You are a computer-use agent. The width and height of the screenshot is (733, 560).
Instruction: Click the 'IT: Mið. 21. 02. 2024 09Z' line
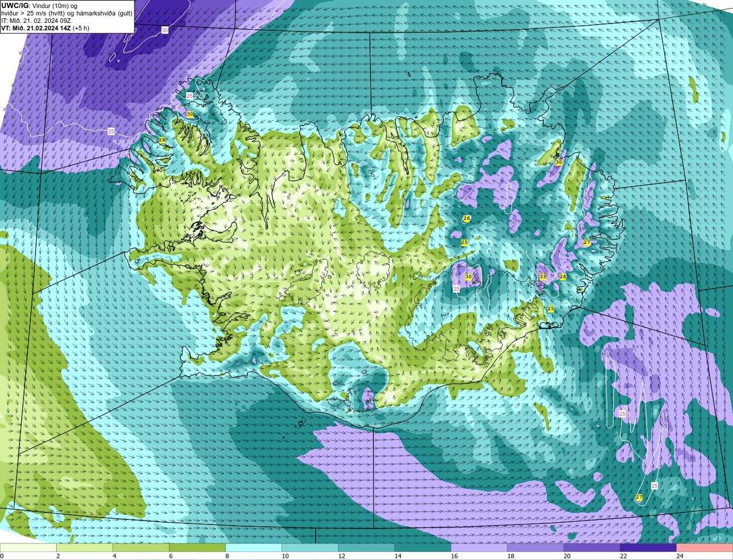click(x=36, y=21)
